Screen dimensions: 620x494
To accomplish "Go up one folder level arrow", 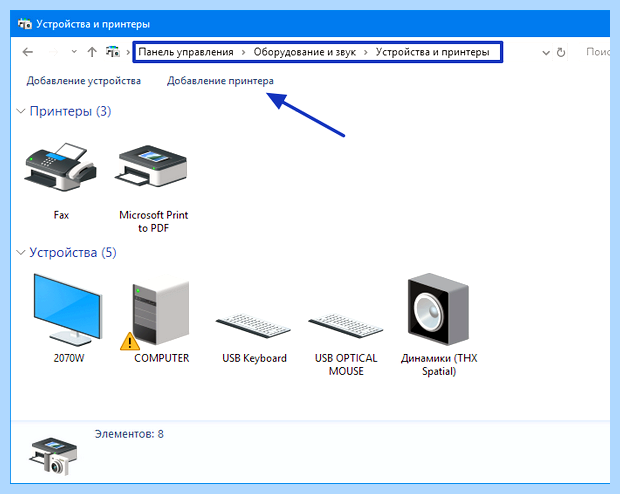I will (x=92, y=52).
